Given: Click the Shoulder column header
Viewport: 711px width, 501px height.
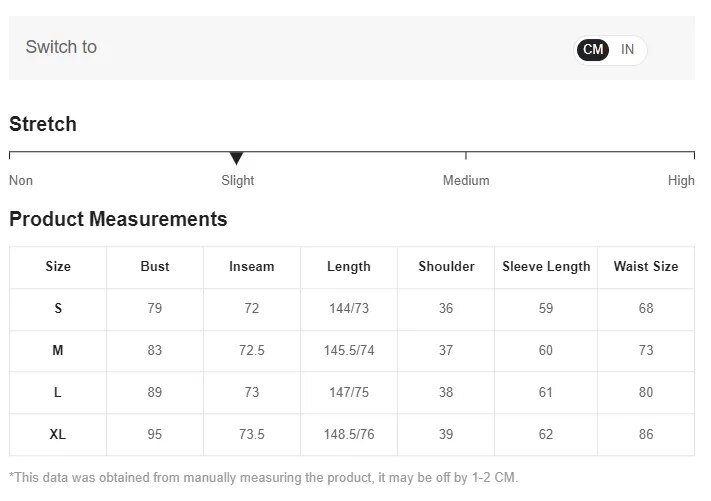Looking at the screenshot, I should coord(446,266).
